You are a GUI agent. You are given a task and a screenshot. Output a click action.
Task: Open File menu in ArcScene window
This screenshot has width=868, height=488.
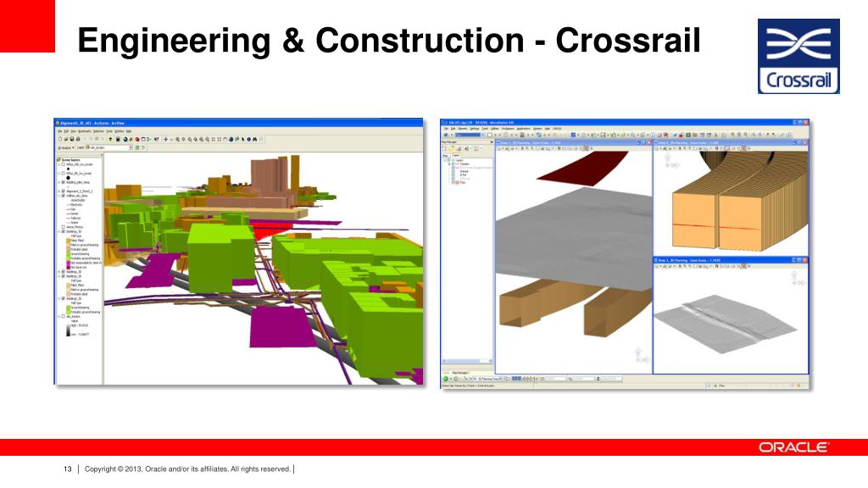click(60, 131)
